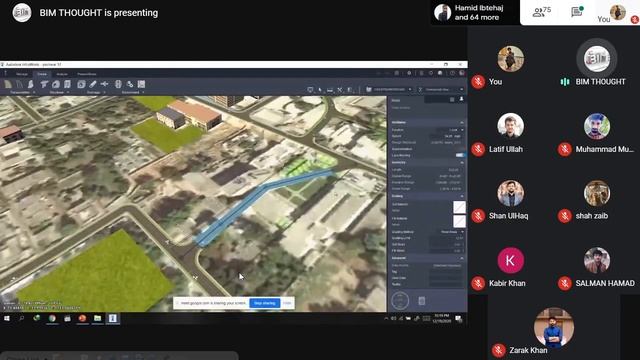Click the You avatar in the top bar
Screen dimensions: 640x360
618,12
